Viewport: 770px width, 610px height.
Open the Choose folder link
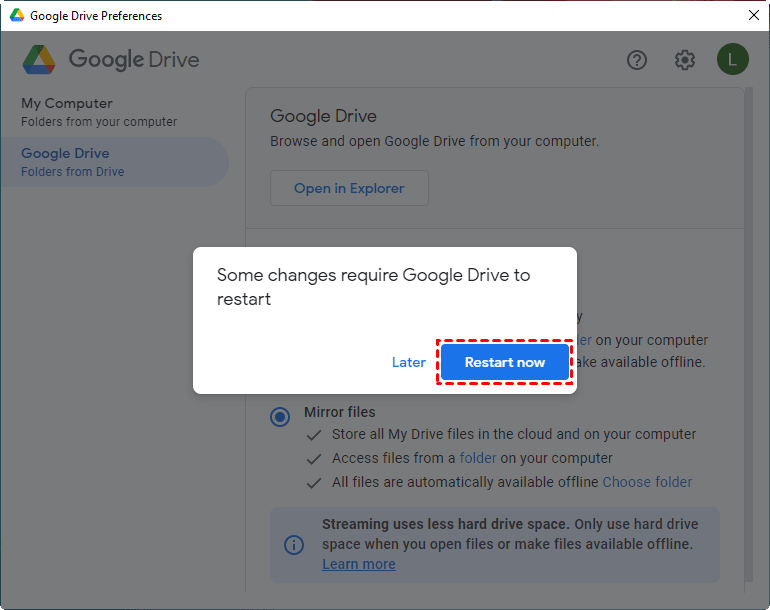[647, 482]
